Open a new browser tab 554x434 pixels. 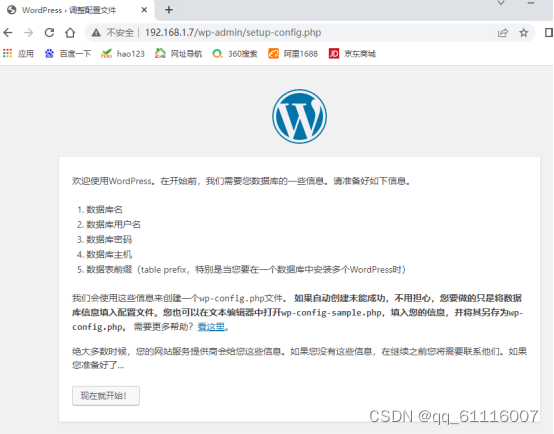(x=169, y=10)
